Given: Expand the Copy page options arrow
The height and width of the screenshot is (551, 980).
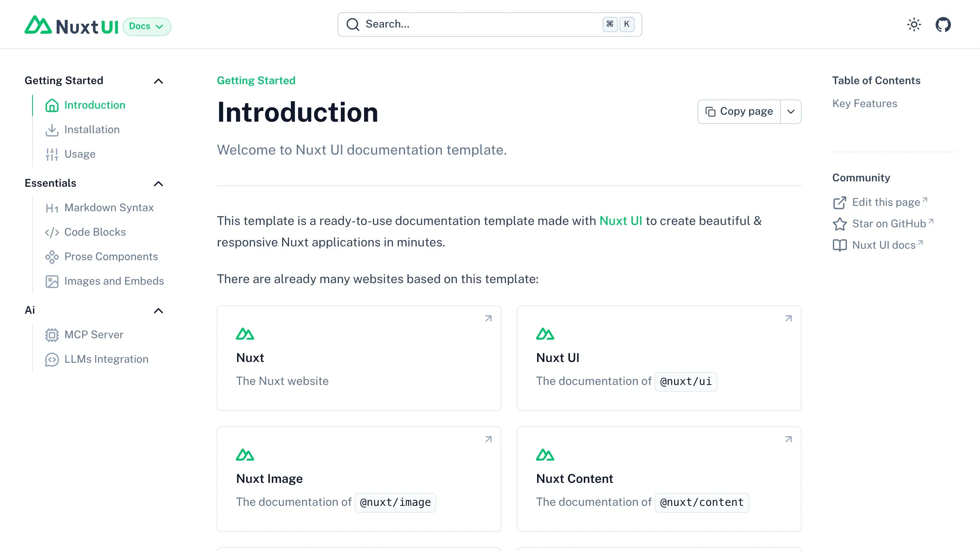Looking at the screenshot, I should [791, 112].
